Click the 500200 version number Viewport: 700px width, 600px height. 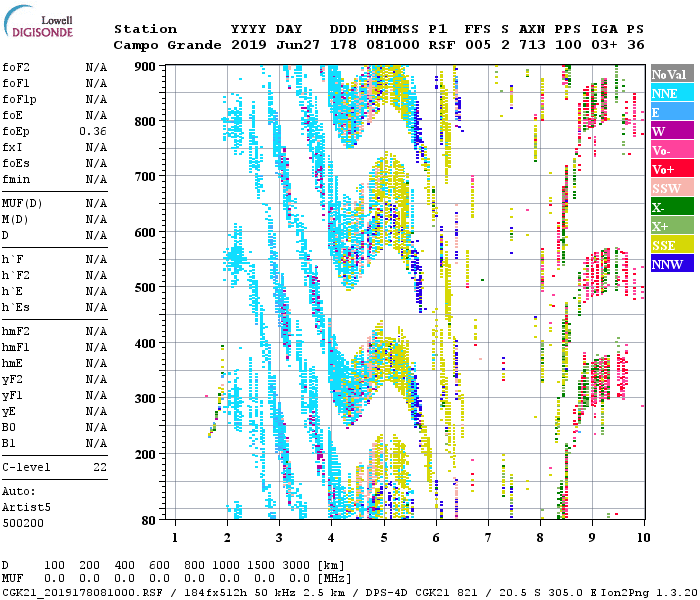(x=23, y=523)
